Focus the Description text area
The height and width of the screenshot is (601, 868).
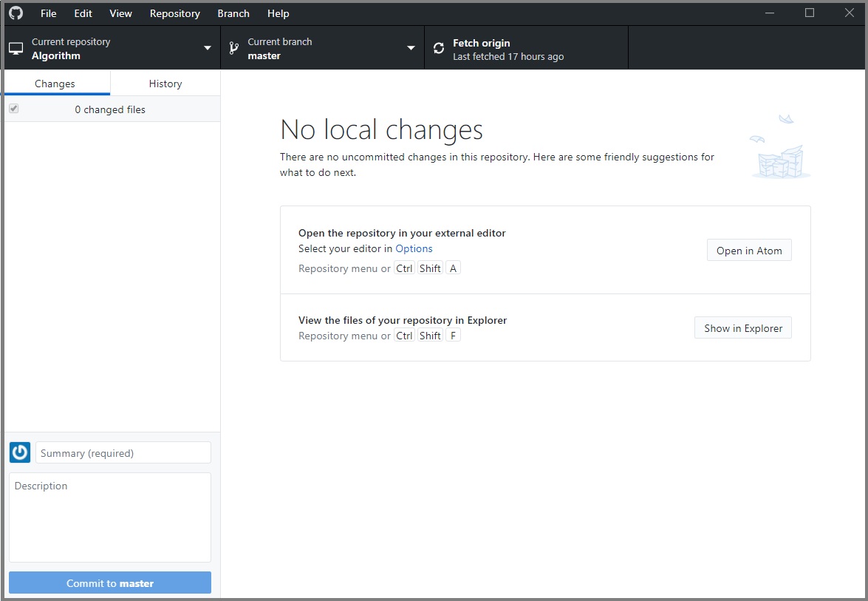click(x=109, y=517)
